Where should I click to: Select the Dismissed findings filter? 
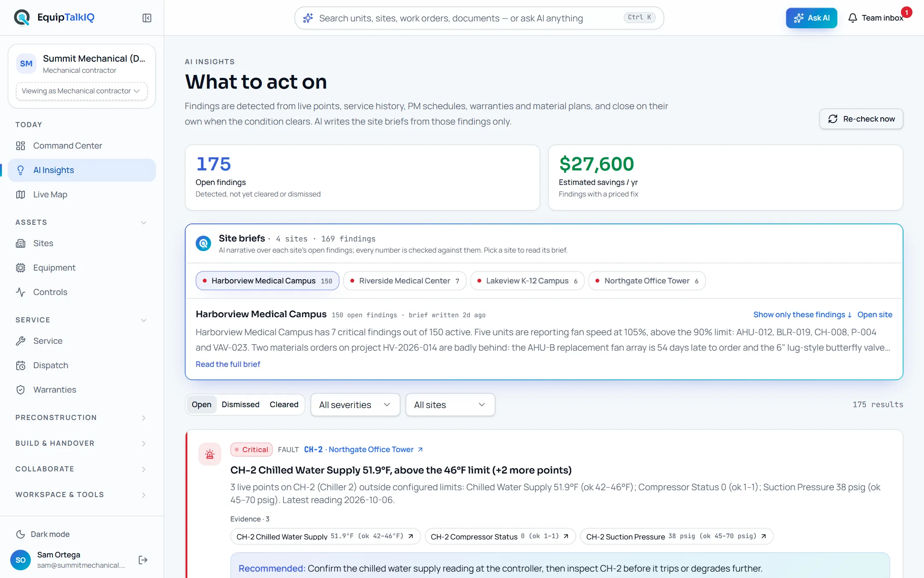pyautogui.click(x=240, y=405)
